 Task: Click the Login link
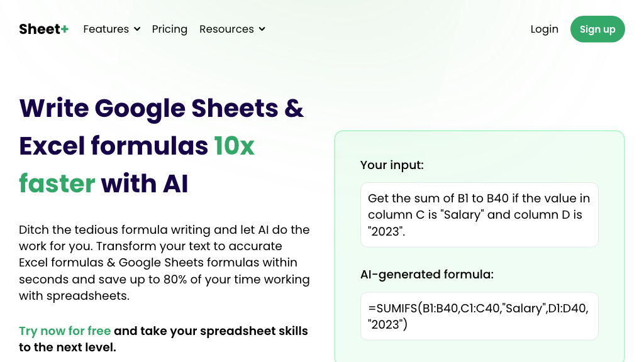[x=544, y=29]
